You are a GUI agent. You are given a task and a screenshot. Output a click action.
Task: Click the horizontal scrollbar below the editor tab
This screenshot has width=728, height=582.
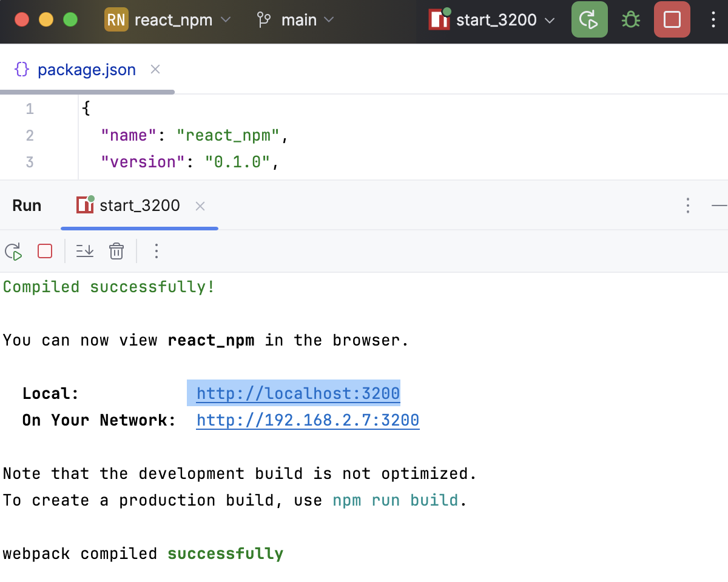(x=87, y=92)
